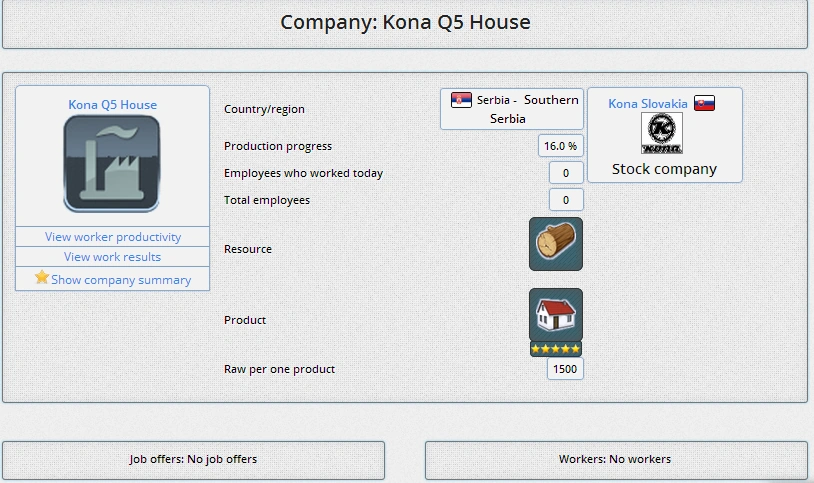Click the five-star quality rating
Viewport: 814px width, 483px height.
pyautogui.click(x=555, y=349)
